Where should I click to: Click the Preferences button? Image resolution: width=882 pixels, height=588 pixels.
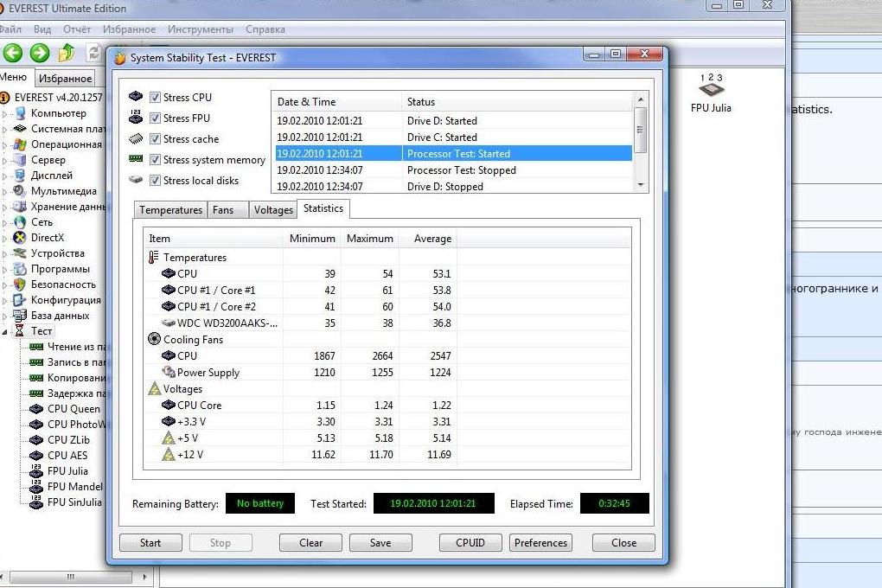540,543
